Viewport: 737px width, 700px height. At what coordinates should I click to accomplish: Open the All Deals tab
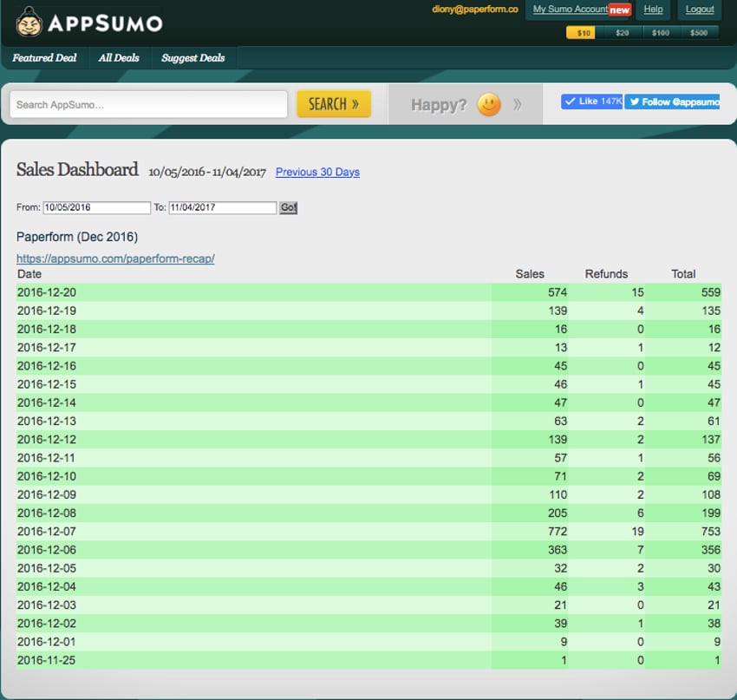(x=119, y=58)
